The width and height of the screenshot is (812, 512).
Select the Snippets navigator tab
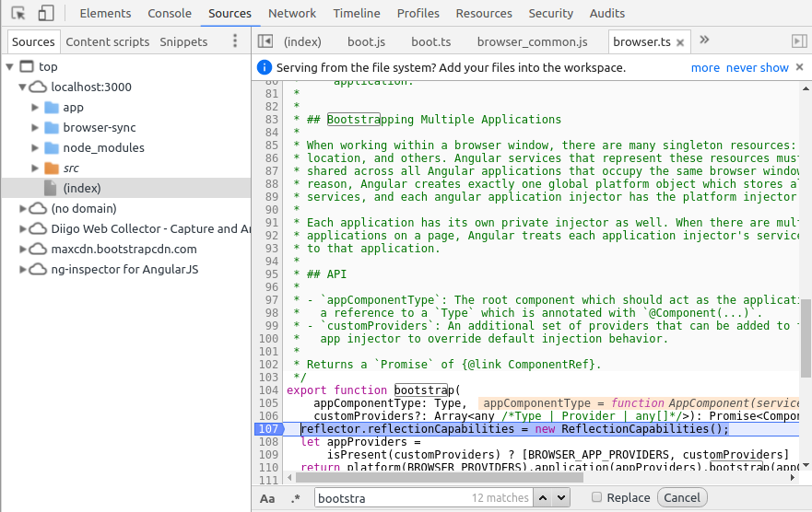tap(183, 41)
